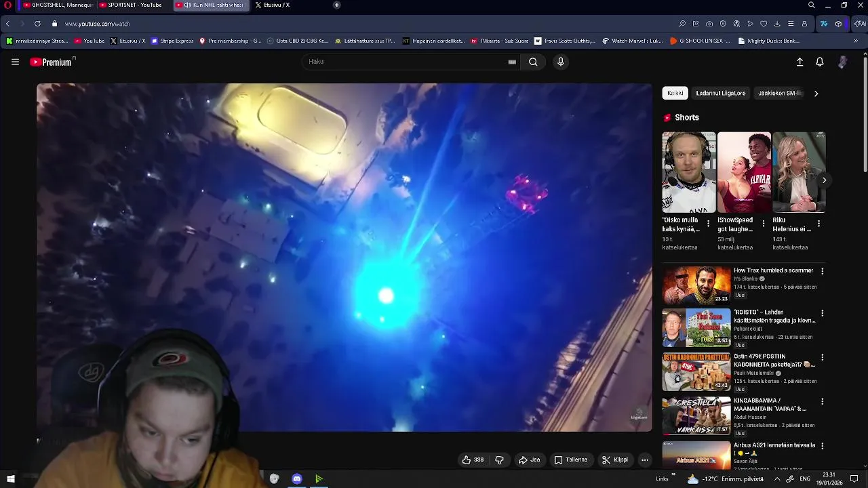Like the video with thumbs-up button

(x=473, y=460)
